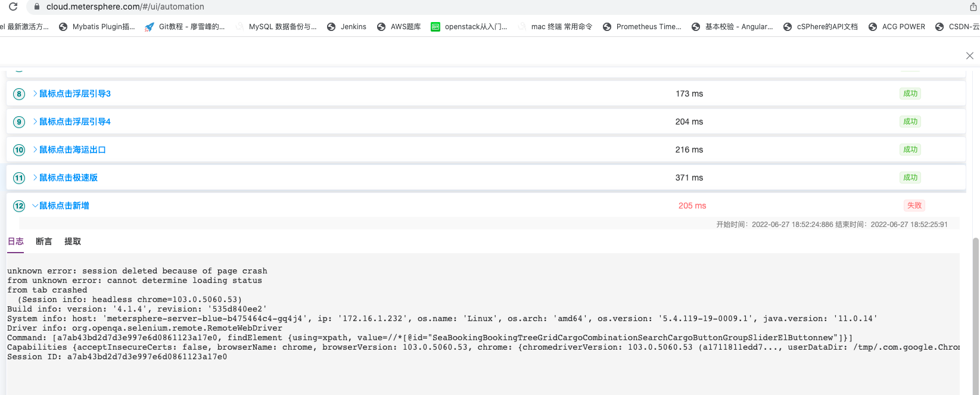Open step name 鼠标点击新增
This screenshot has width=980, height=395.
64,206
